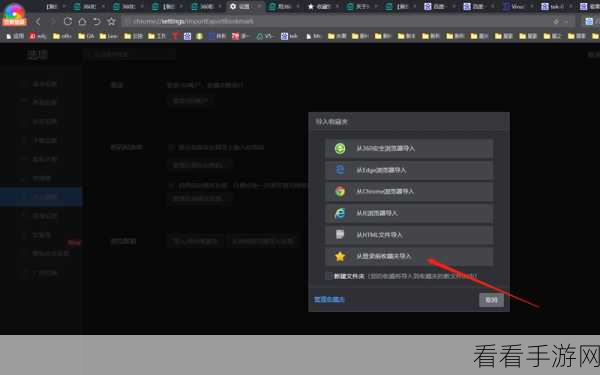Open the green triangle VS bookmark
This screenshot has width=600, height=375.
265,36
